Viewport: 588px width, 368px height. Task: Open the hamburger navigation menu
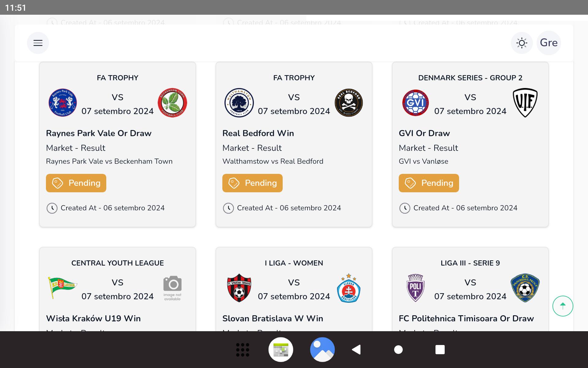(x=38, y=43)
